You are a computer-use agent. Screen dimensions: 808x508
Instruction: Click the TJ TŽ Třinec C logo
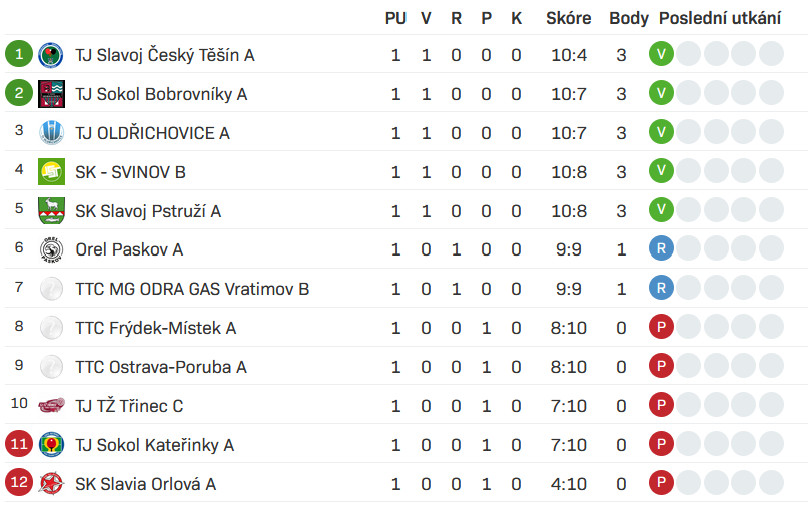(51, 406)
